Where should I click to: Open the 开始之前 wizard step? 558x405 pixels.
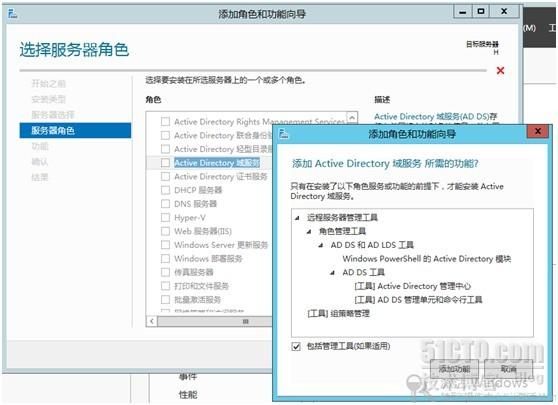(x=48, y=84)
